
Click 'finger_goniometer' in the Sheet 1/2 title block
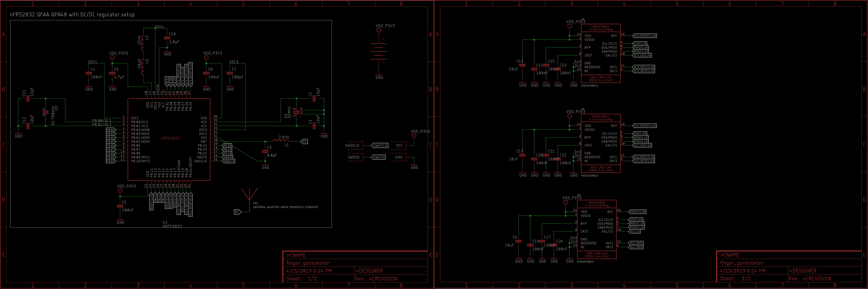pos(308,263)
